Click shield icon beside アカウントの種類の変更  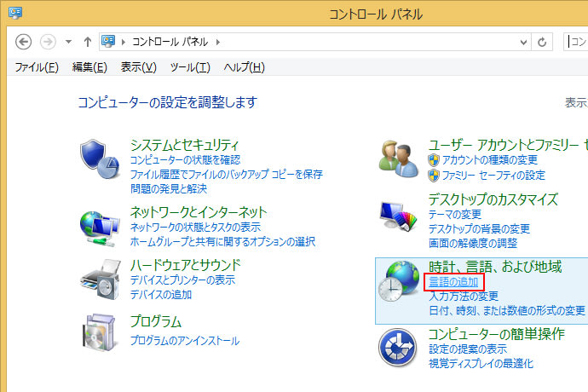pos(434,160)
